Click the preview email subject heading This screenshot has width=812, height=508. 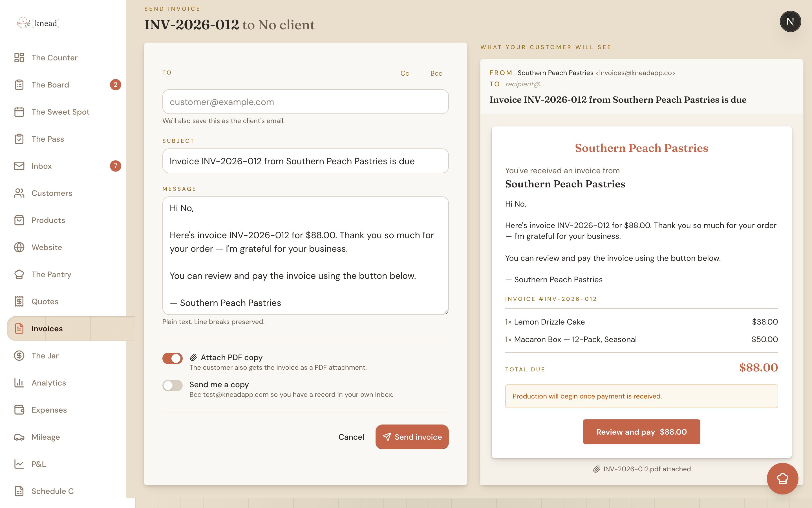coord(618,100)
